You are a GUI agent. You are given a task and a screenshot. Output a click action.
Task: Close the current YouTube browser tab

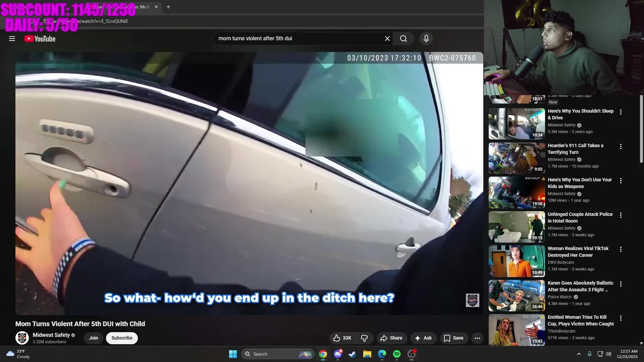[x=156, y=7]
